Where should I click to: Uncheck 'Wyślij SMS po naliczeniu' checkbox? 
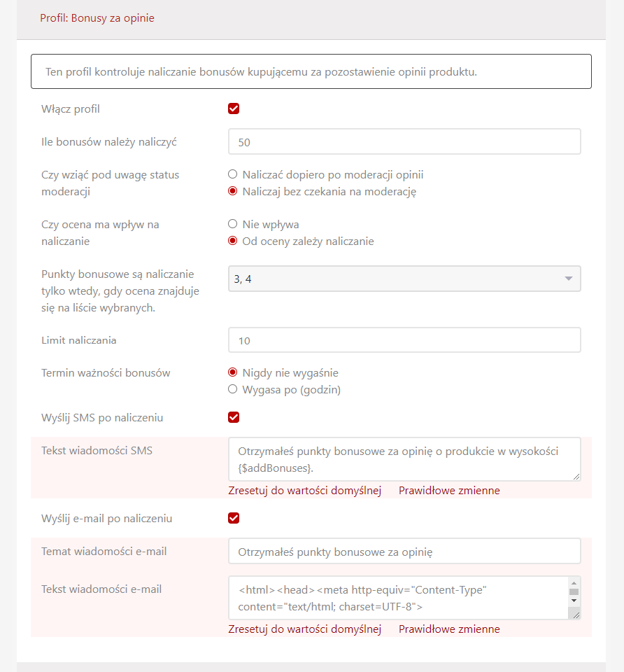coord(234,417)
